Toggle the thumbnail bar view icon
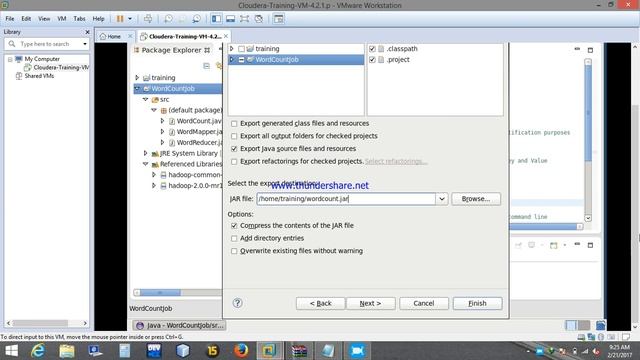The width and height of the screenshot is (640, 360). 230,19
